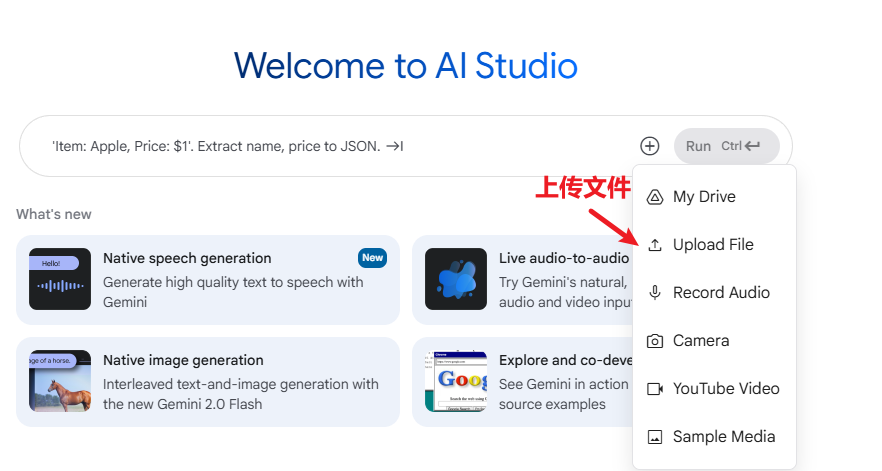Open Sample Media menu entry

[723, 437]
